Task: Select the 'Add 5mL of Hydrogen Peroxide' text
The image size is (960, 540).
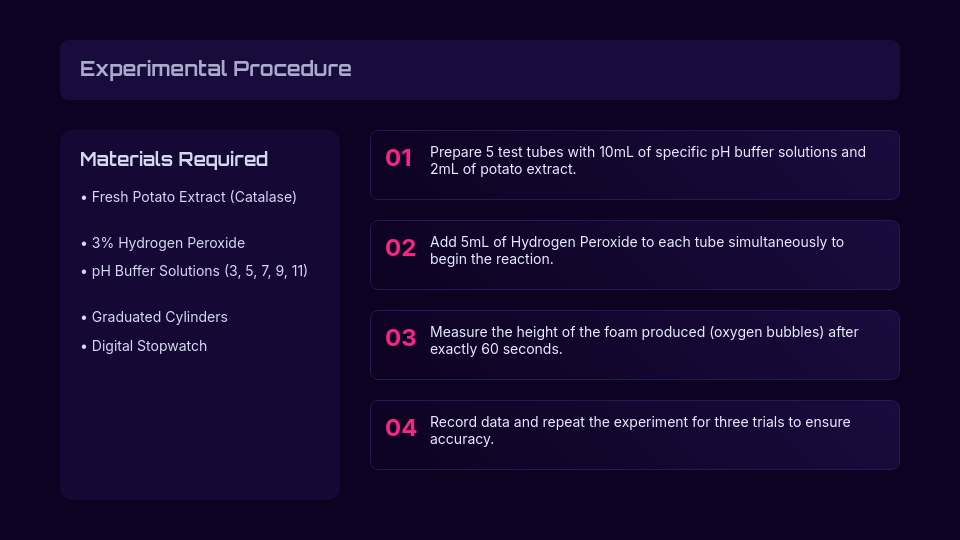Action: pos(636,242)
